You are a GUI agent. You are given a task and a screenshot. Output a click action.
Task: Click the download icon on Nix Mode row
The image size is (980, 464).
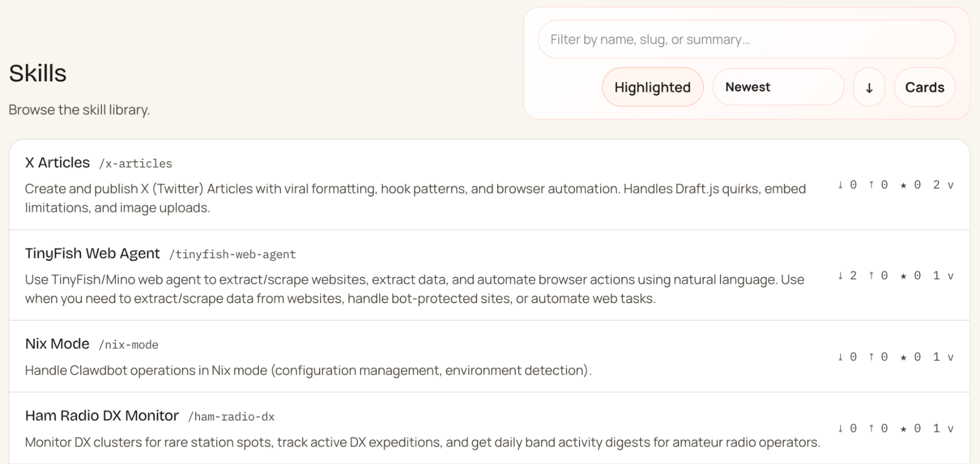[840, 356]
